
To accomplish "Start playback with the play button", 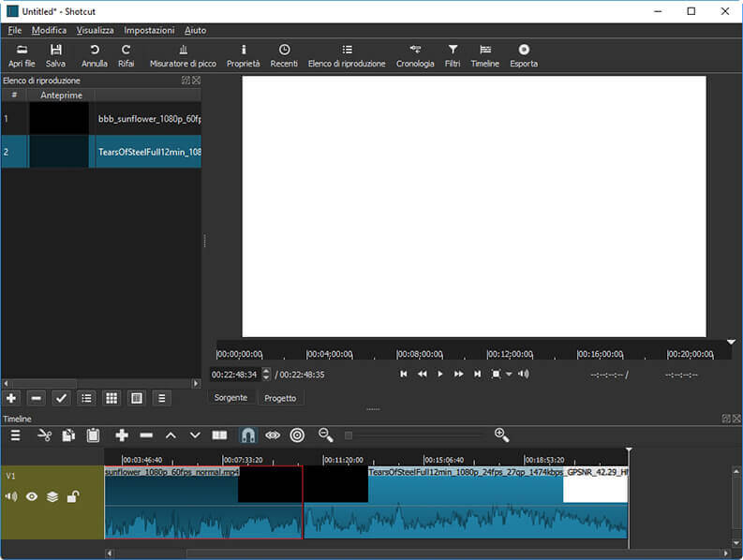I will [x=440, y=374].
